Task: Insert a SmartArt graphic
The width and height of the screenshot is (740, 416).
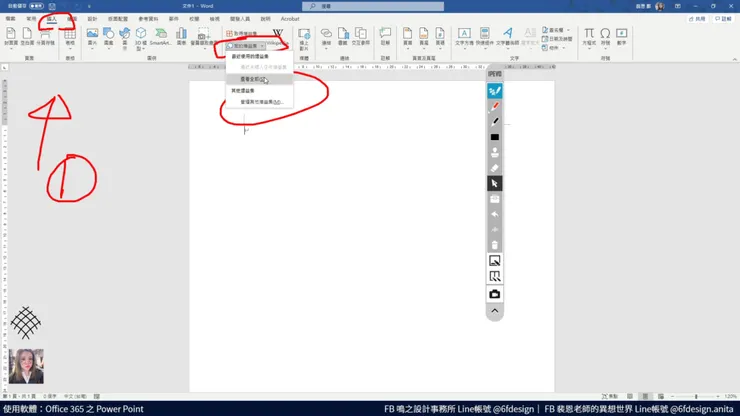Action: coord(160,36)
